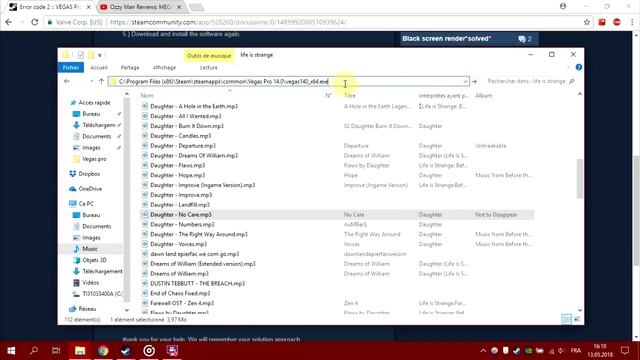This screenshot has width=640, height=360.
Task: Switch to details view layout icon
Action: (x=567, y=319)
